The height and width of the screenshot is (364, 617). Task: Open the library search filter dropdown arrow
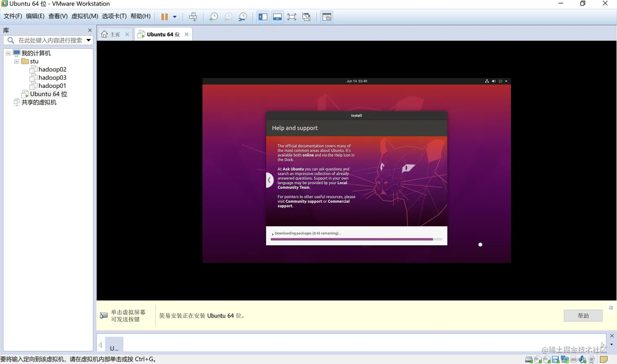[89, 40]
